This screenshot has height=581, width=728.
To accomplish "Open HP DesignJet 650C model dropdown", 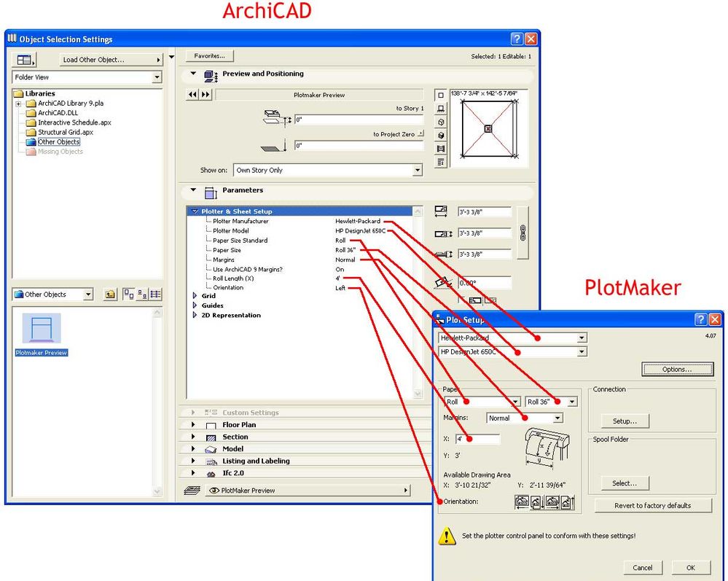I will click(x=582, y=352).
